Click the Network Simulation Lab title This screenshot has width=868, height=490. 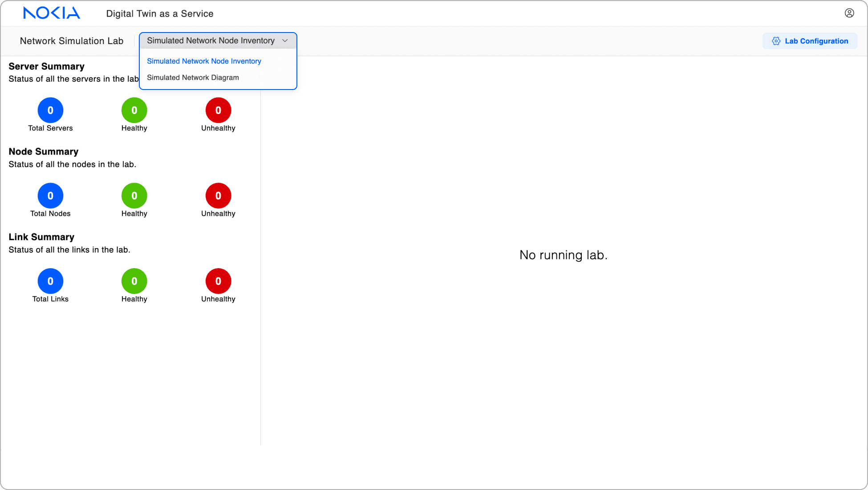point(72,41)
